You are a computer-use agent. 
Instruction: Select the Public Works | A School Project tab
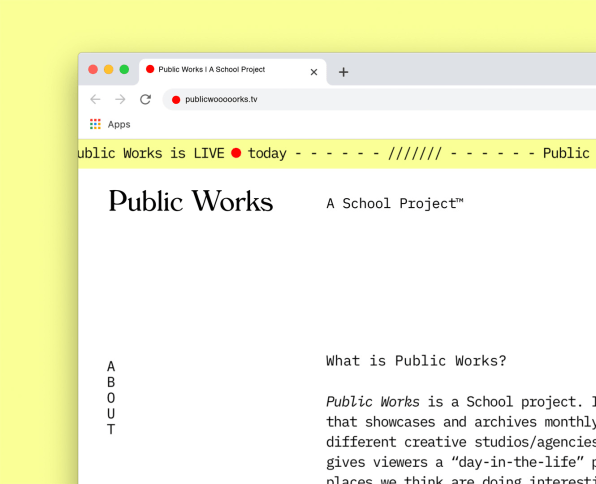(233, 71)
